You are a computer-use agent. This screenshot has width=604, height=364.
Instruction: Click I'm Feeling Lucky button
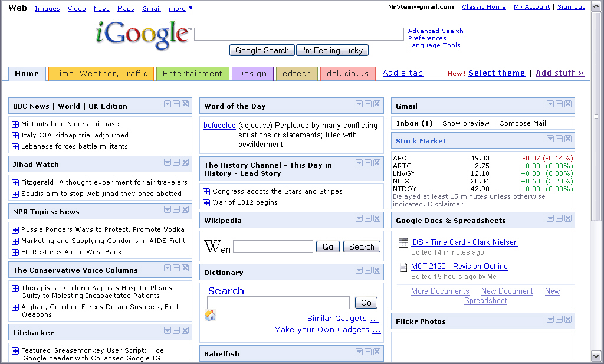coord(333,51)
